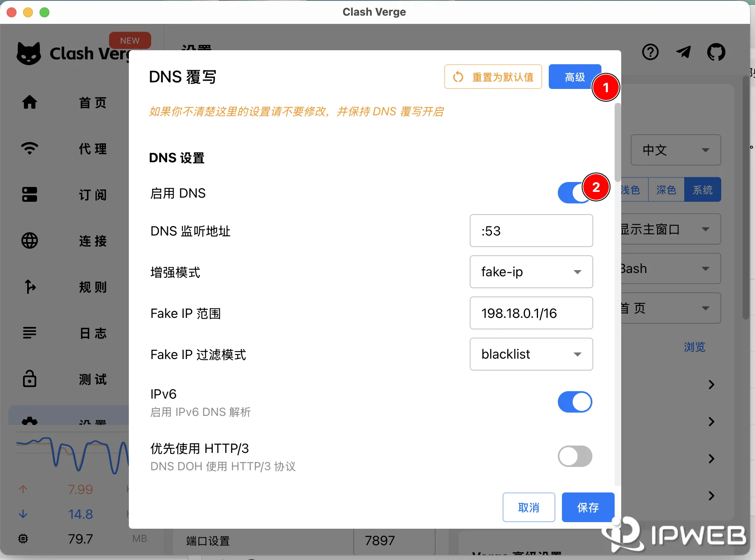
Task: Go to 规则 in sidebar
Action: [x=93, y=287]
